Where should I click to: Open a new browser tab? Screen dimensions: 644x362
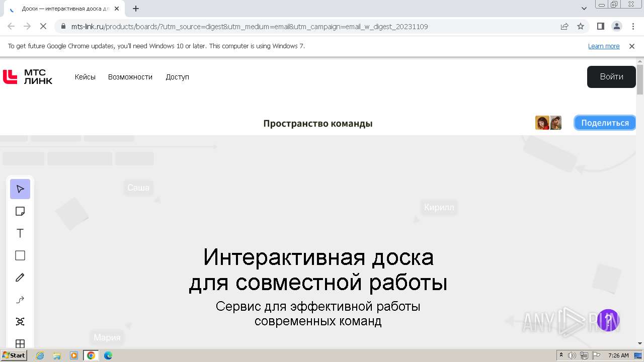point(136,9)
